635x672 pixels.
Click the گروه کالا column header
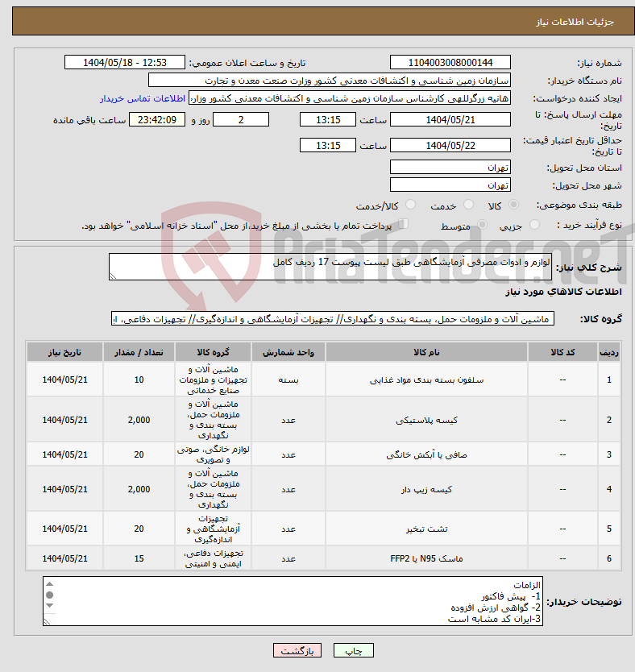tap(213, 352)
